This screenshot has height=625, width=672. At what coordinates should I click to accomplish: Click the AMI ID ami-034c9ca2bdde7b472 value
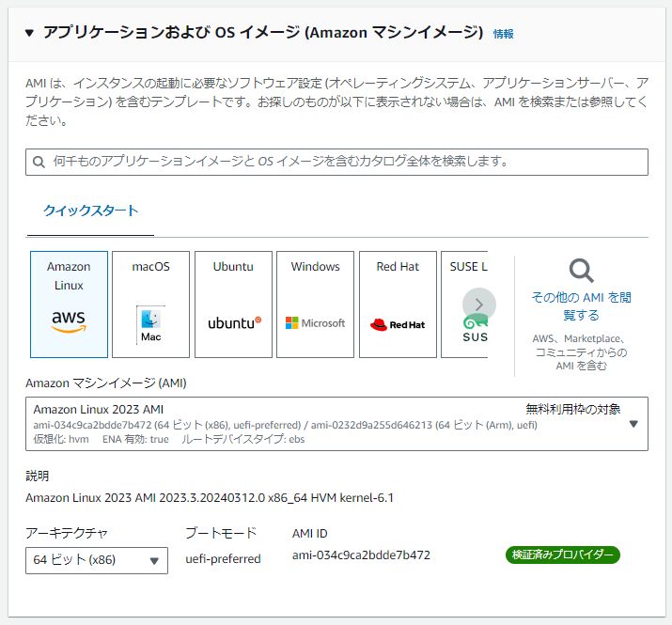point(361,555)
